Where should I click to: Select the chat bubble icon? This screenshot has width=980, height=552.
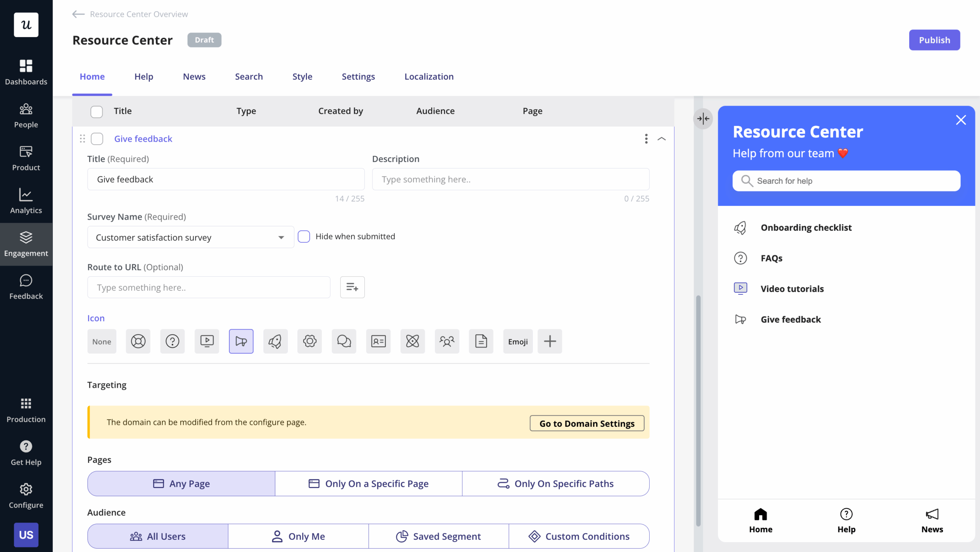coord(344,341)
